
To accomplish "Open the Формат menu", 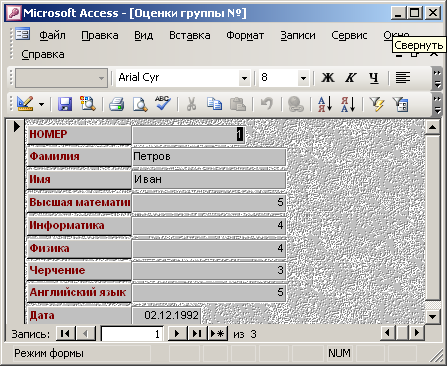I will (x=245, y=35).
